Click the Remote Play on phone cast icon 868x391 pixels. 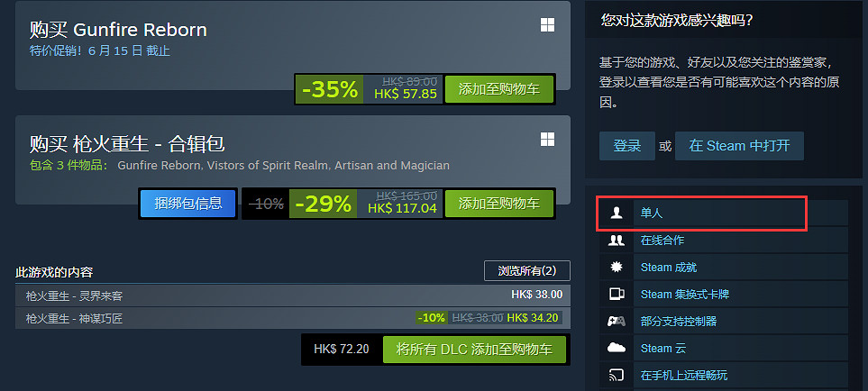click(x=617, y=376)
